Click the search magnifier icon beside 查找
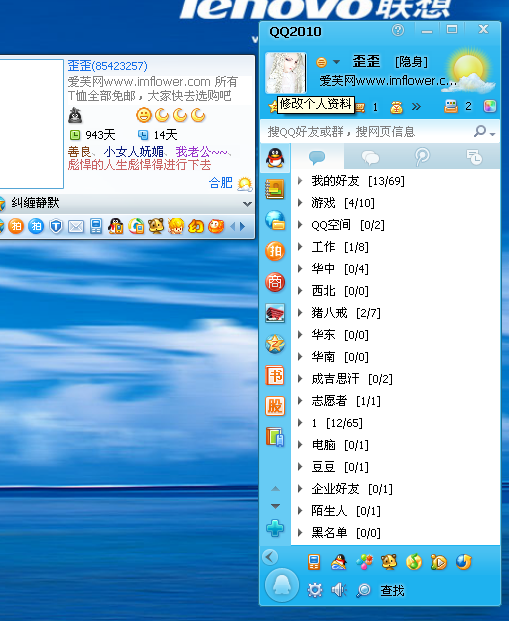Screen dimensions: 509x621 click(x=363, y=591)
